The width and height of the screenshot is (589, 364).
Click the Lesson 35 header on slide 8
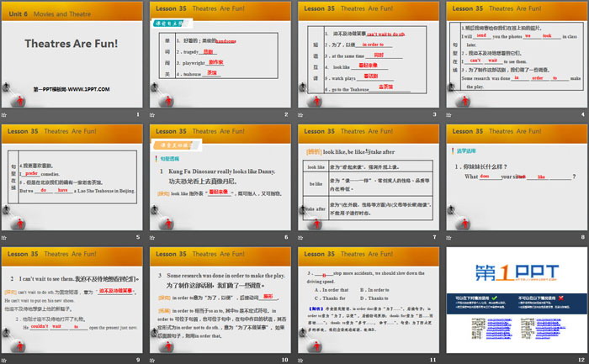tap(494, 131)
